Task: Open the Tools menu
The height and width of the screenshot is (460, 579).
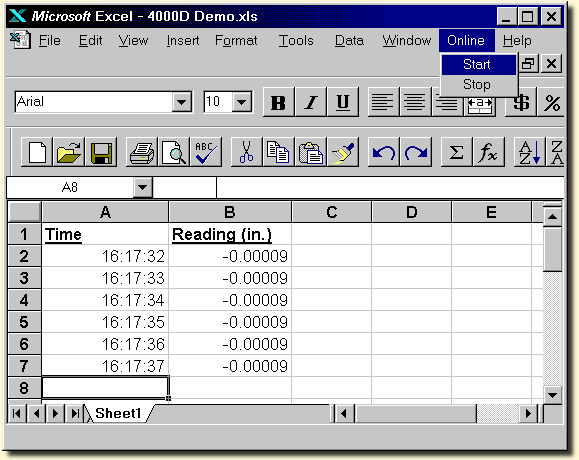Action: 296,40
